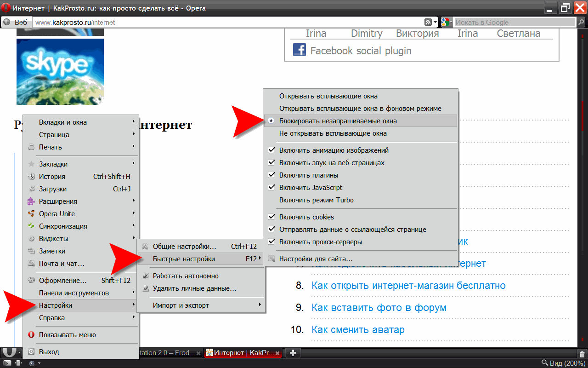Click the RSS feed icon in address bar
The image size is (588, 368).
coord(428,22)
